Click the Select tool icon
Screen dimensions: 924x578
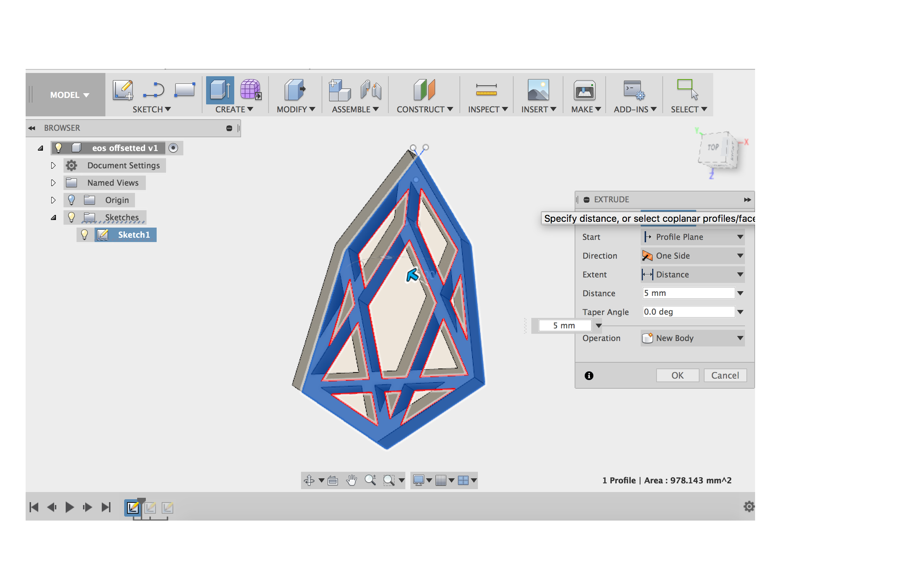click(x=687, y=90)
